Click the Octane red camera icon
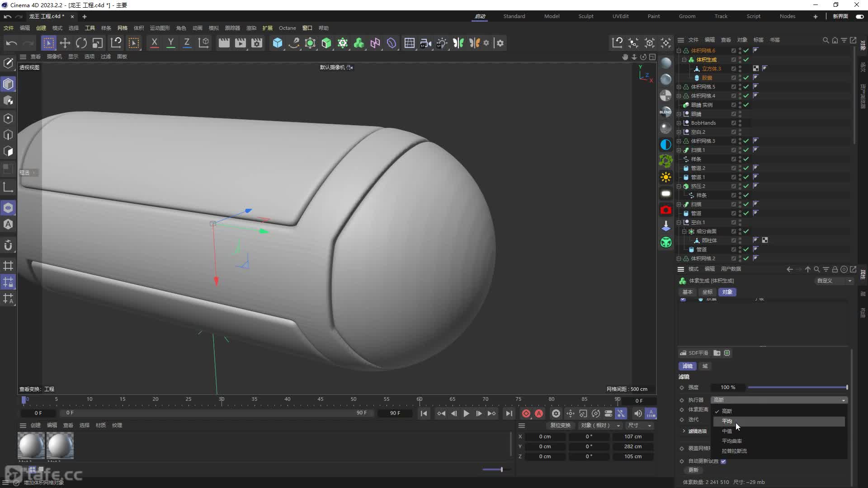The width and height of the screenshot is (868, 488). tap(666, 210)
